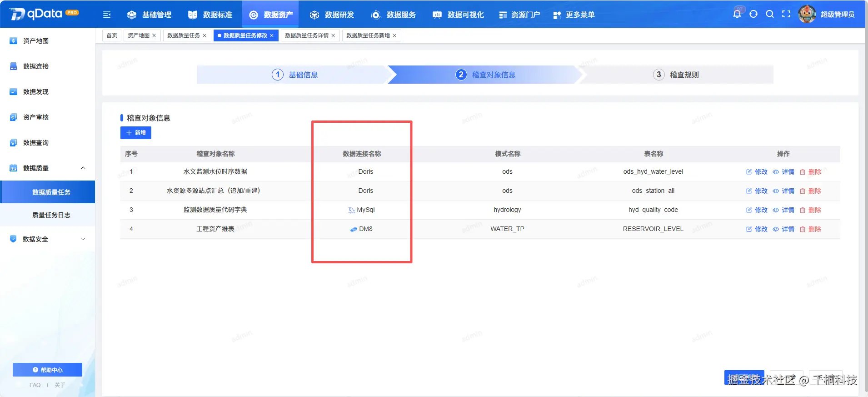868x397 pixels.
Task: Switch to the 数据质量任务新增 tab
Action: [368, 35]
